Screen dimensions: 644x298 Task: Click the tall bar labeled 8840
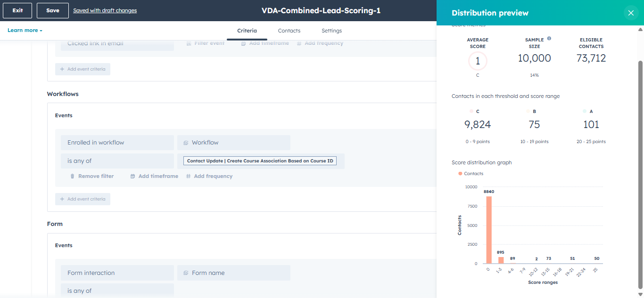click(x=489, y=230)
